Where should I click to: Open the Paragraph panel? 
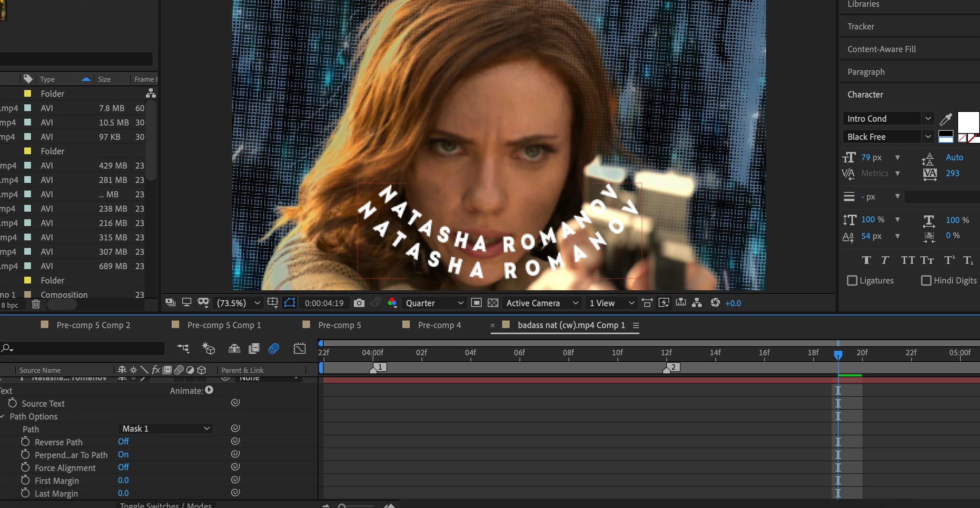pyautogui.click(x=866, y=72)
